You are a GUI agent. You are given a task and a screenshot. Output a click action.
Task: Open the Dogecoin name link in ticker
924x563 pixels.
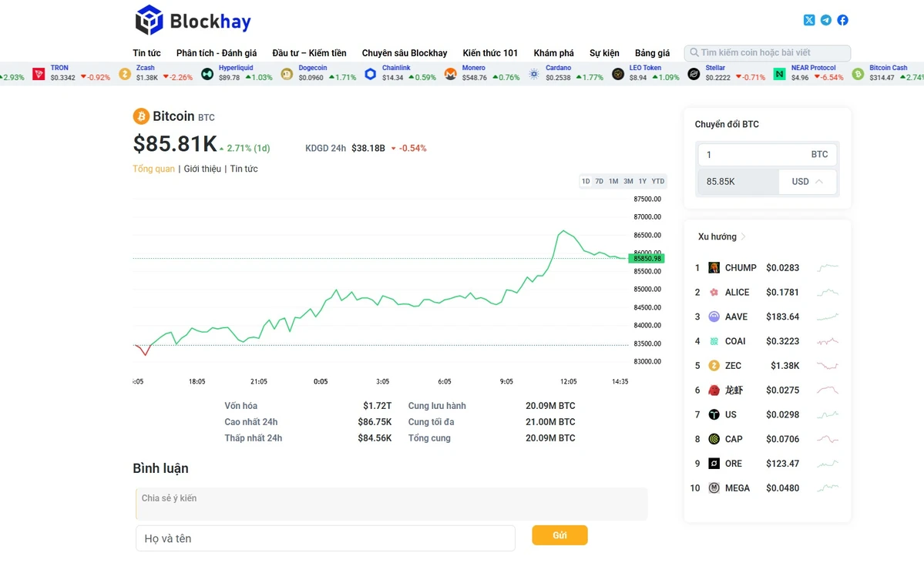[x=312, y=68]
